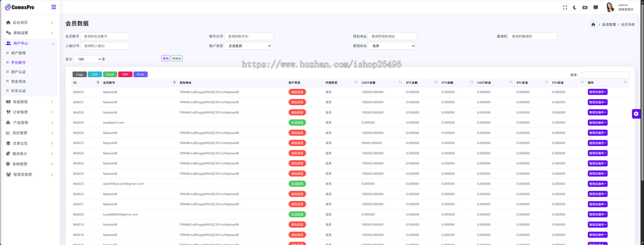
Task: Expand the 充值提现 sidebar menu
Action: click(x=30, y=102)
